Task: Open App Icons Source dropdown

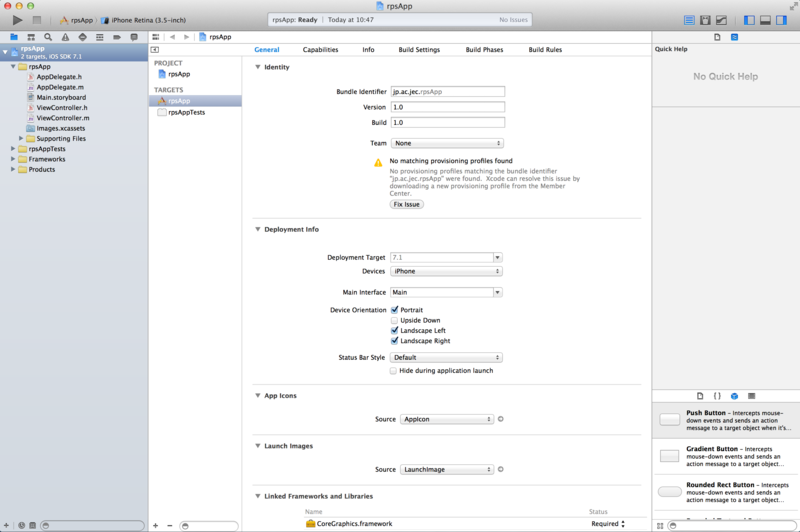Action: point(447,419)
